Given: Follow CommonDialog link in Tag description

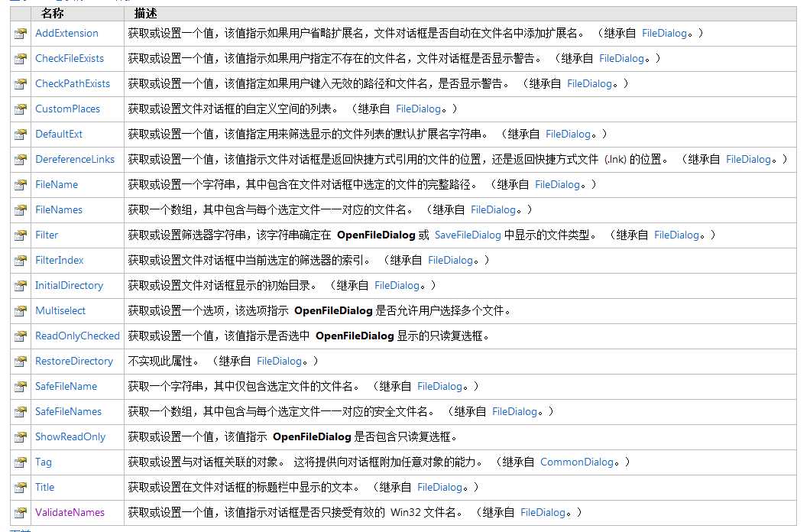Looking at the screenshot, I should [x=576, y=463].
